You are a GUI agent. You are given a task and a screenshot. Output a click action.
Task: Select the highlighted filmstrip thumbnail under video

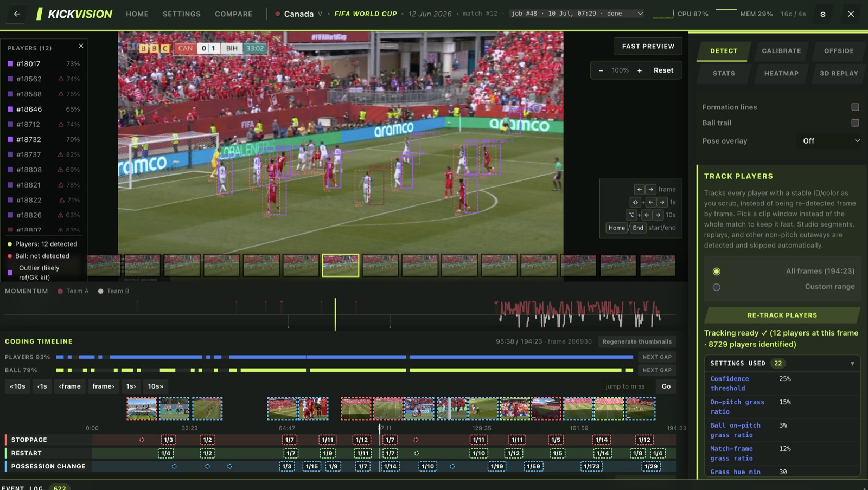click(x=341, y=266)
